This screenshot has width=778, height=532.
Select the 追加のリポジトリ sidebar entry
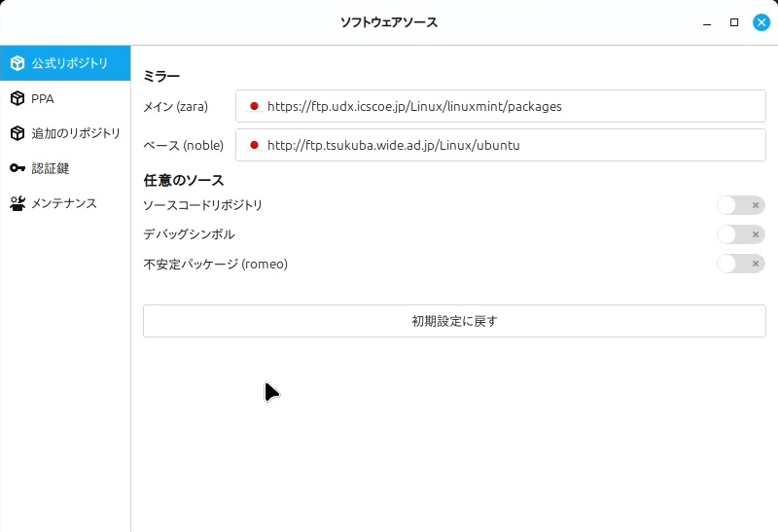(76, 133)
